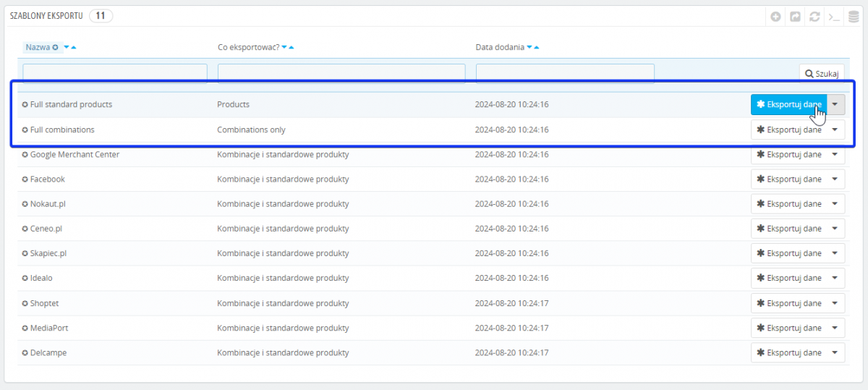Click the add new template plus icon
The width and height of the screenshot is (868, 390).
(x=775, y=16)
